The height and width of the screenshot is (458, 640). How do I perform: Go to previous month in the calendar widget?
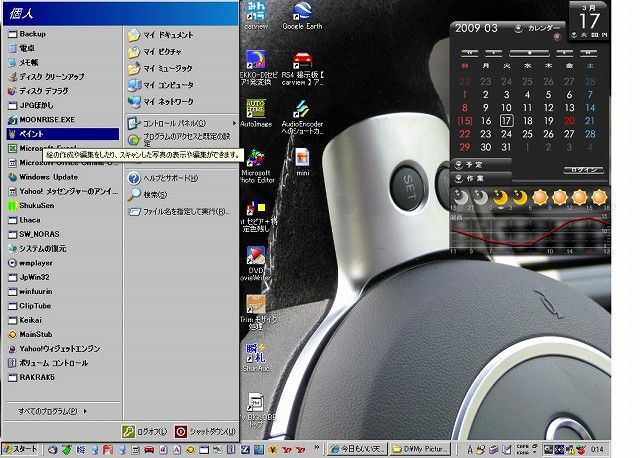pos(493,53)
